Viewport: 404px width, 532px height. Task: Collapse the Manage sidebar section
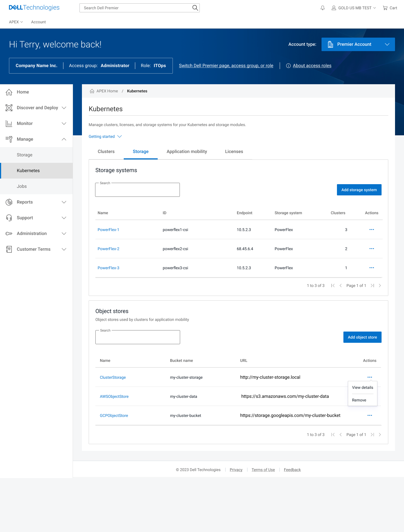tap(64, 139)
